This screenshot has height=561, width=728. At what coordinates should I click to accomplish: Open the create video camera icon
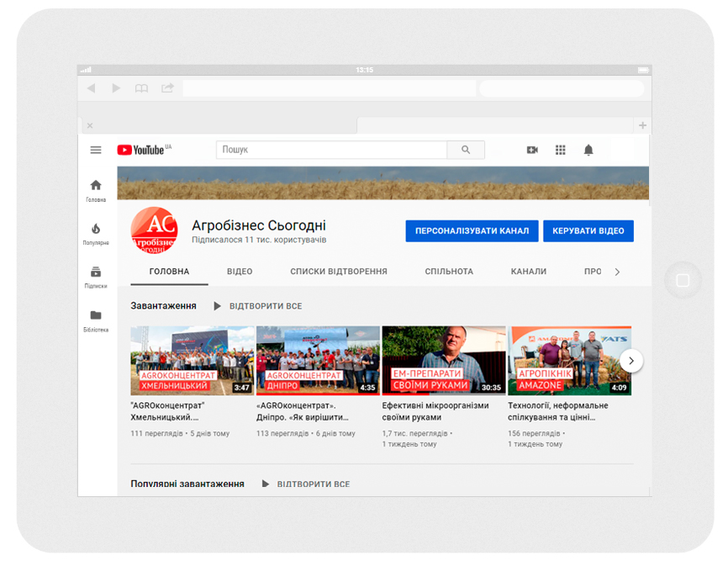(532, 150)
